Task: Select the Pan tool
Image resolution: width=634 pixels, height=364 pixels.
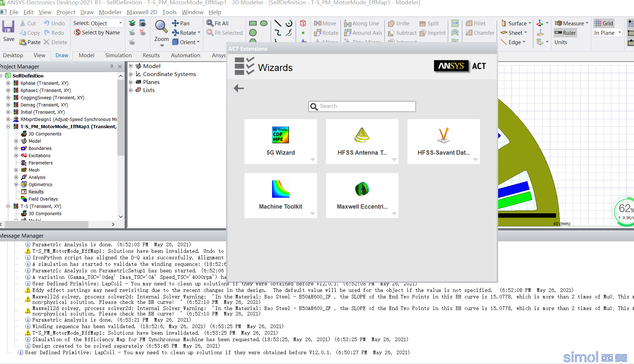Action: [180, 23]
